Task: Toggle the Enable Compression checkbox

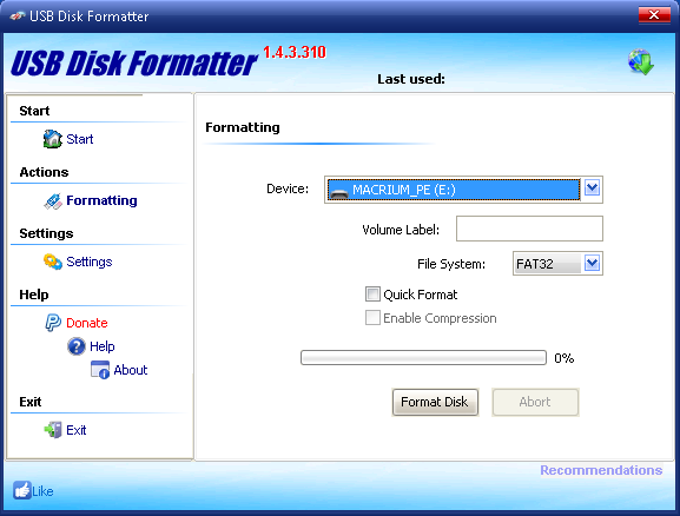Action: pyautogui.click(x=373, y=317)
